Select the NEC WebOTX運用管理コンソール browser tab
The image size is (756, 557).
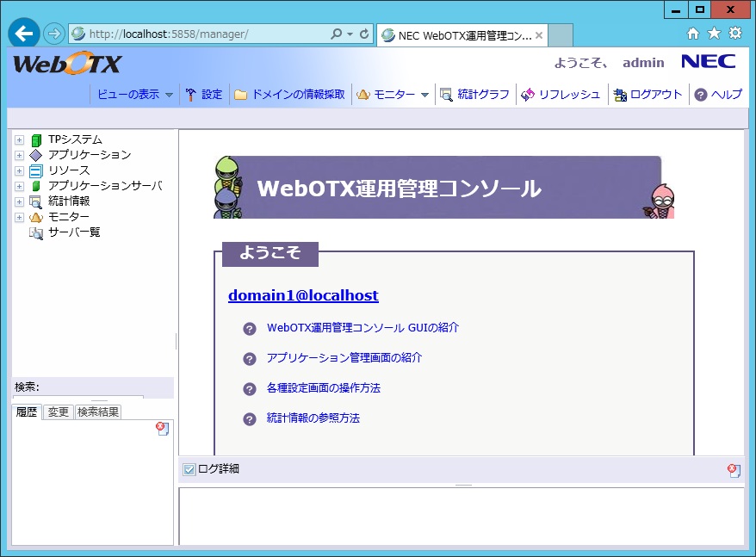[x=462, y=35]
